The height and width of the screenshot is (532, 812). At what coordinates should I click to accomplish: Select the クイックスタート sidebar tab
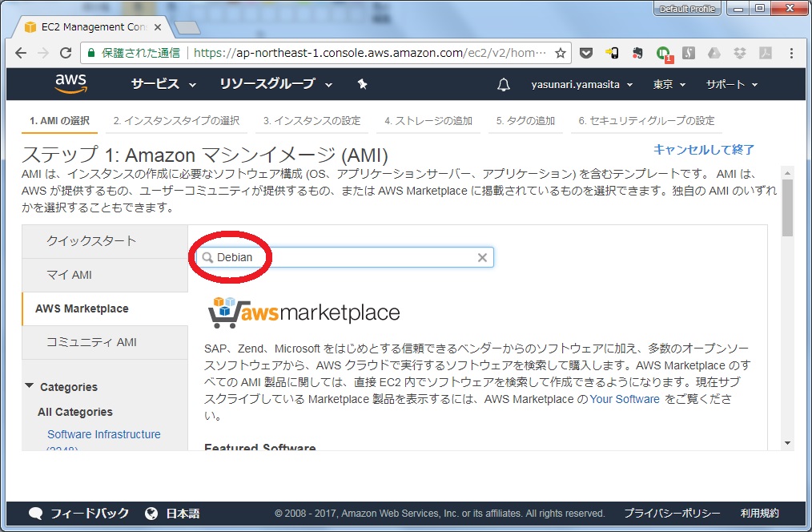[105, 241]
